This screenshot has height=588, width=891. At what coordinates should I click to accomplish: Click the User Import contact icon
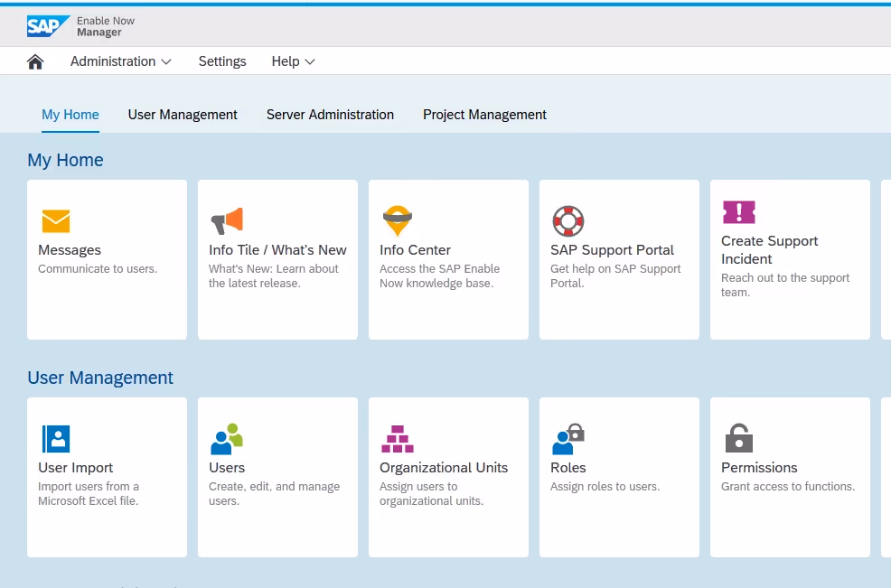56,439
